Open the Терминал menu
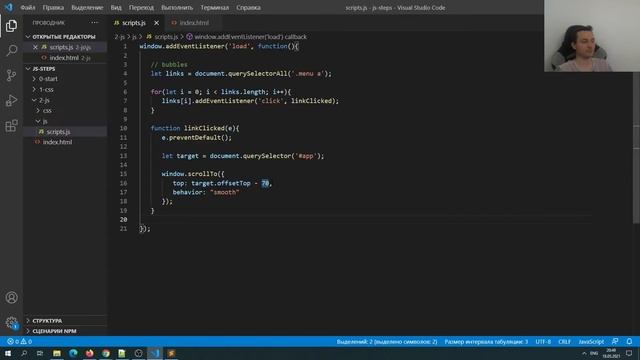640x360 pixels. [x=214, y=8]
